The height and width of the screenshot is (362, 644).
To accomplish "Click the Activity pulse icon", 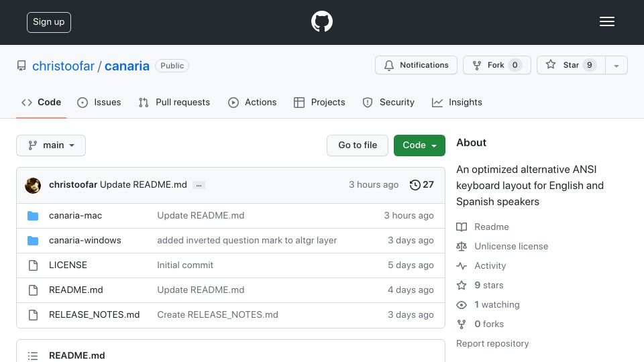I will click(x=462, y=266).
